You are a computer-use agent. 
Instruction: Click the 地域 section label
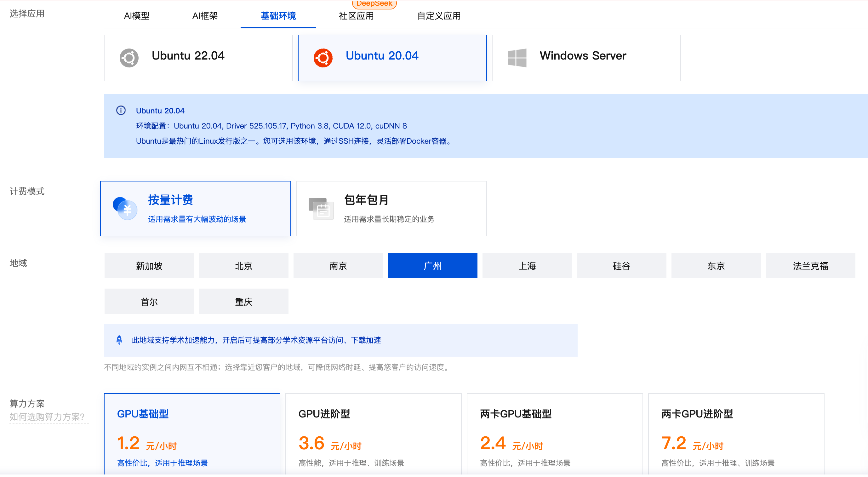[x=18, y=263]
